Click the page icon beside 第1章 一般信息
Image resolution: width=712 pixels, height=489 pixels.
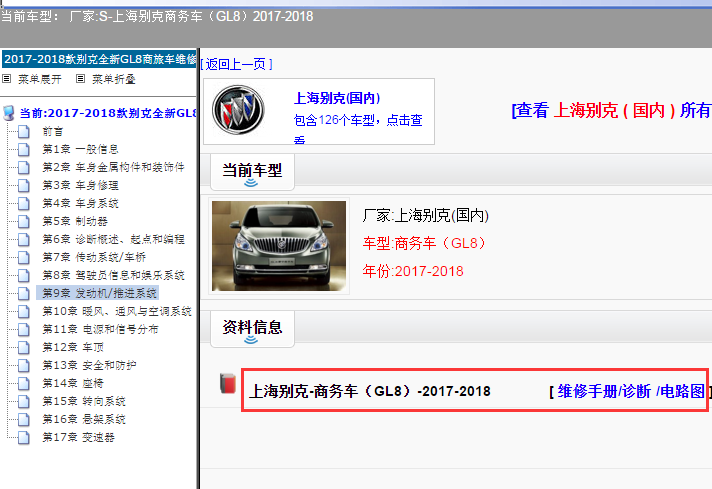click(x=24, y=149)
